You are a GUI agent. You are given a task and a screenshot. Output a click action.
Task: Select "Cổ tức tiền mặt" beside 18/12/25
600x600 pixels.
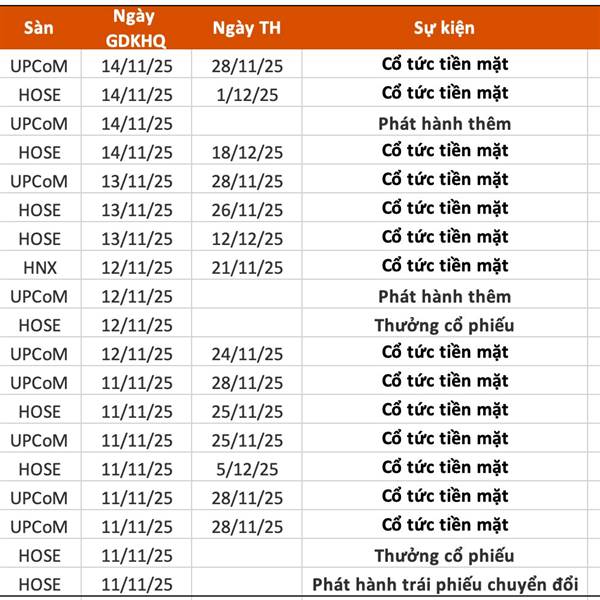445,152
